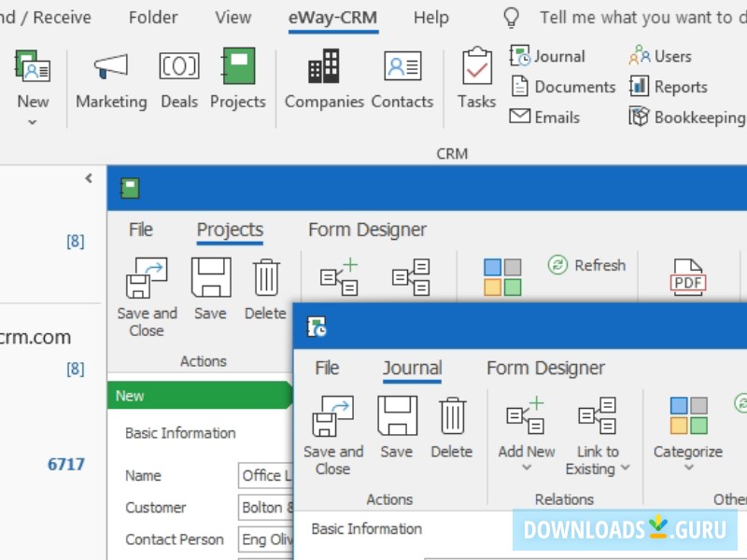Click the add-relation icon in Projects window
The height and width of the screenshot is (560, 747).
[x=339, y=277]
